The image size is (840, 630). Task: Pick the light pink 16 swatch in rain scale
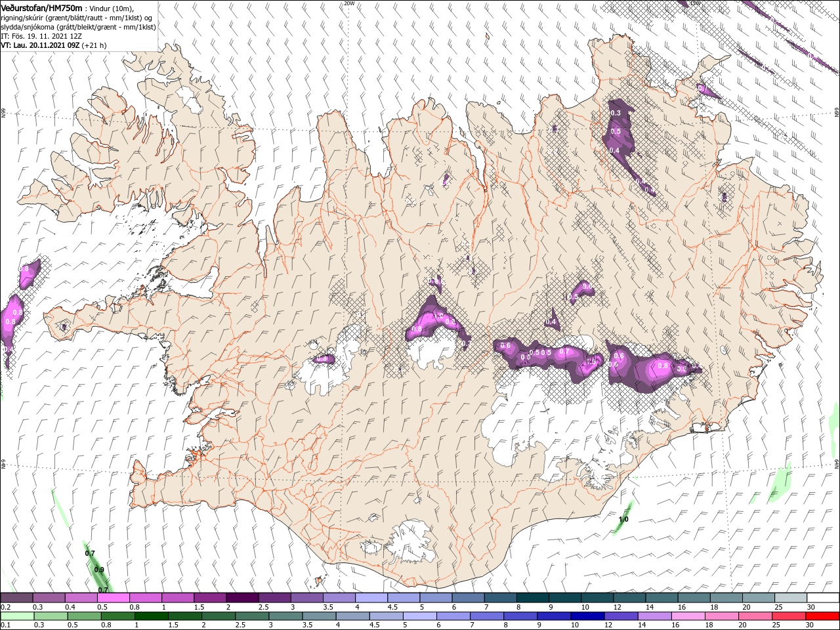click(x=688, y=616)
